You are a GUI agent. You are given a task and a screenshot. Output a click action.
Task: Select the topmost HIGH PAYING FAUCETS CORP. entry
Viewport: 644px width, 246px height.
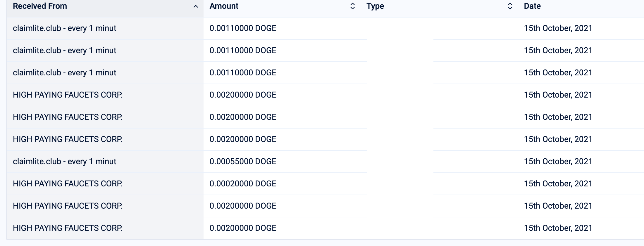tap(68, 95)
